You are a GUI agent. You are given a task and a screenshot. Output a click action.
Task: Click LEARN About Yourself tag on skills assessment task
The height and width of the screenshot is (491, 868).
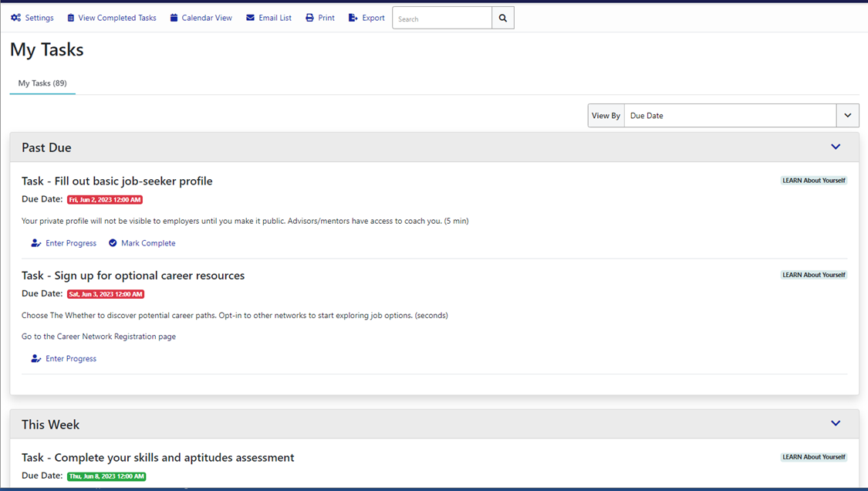[x=814, y=457]
